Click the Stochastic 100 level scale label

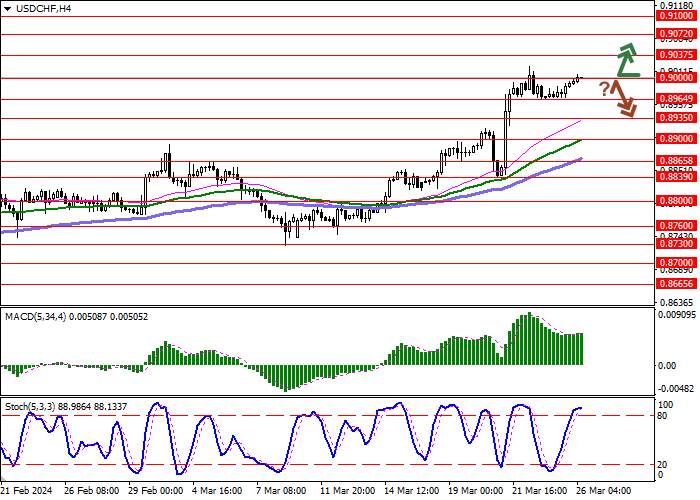[665, 405]
